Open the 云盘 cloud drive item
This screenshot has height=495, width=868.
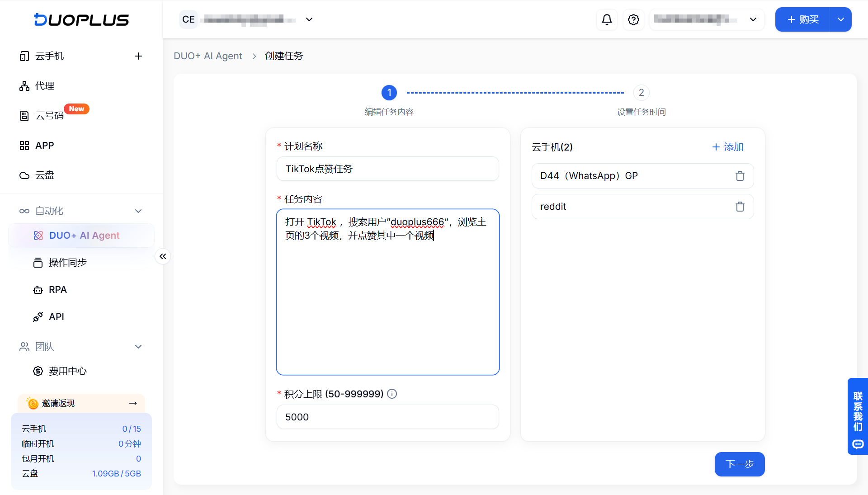point(45,175)
